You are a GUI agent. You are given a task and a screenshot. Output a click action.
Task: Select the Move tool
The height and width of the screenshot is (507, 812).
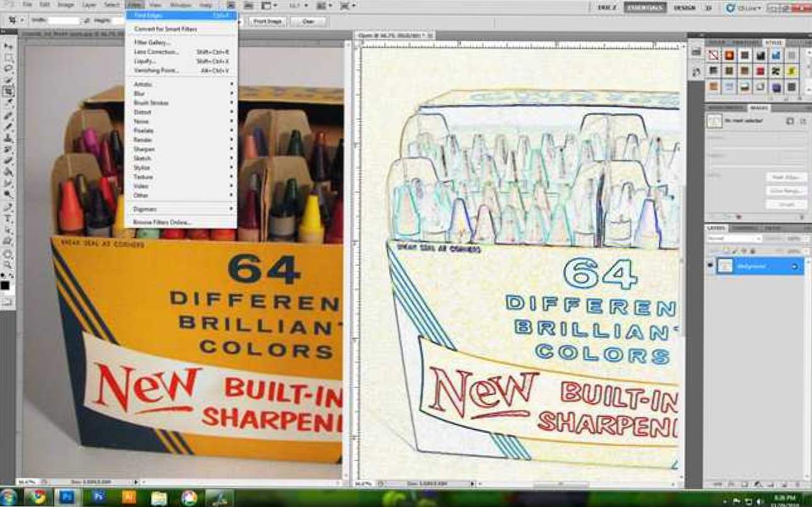8,46
